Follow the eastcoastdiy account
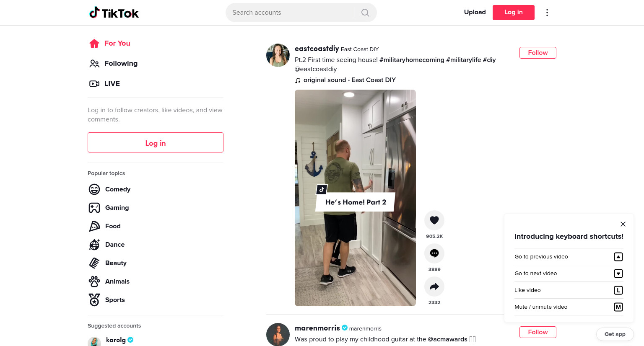644x346 pixels. (538, 53)
